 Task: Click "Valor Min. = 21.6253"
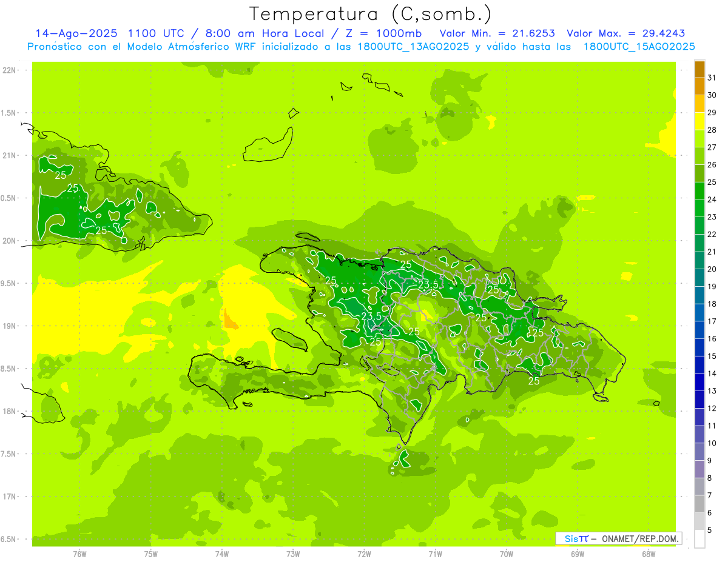[497, 33]
